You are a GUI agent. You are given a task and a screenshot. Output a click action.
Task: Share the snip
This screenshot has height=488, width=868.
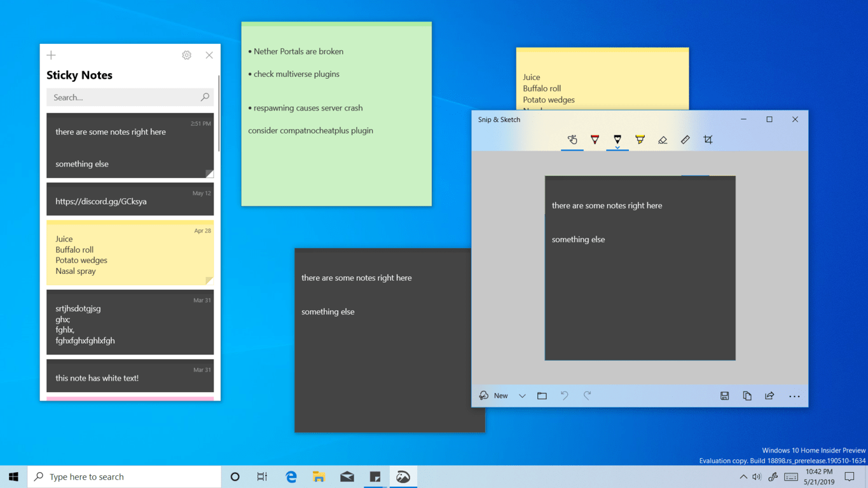[x=769, y=396]
